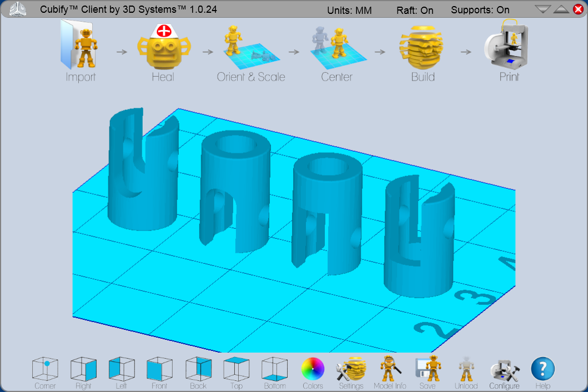
Task: Click the Configure tools icon
Action: click(504, 369)
